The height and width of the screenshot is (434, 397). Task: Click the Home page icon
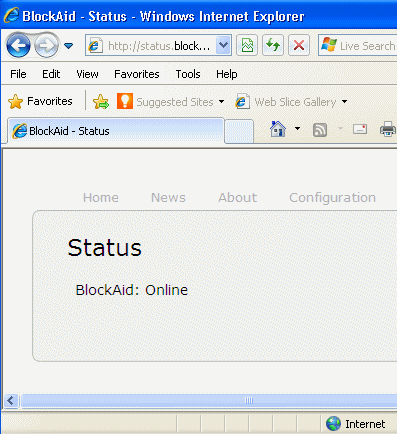click(278, 129)
